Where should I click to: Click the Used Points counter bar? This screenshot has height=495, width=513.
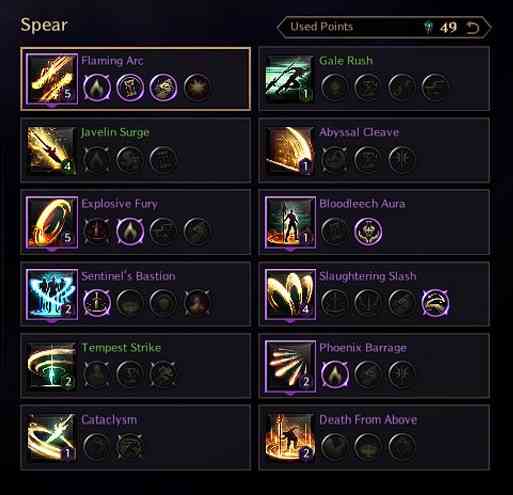384,27
